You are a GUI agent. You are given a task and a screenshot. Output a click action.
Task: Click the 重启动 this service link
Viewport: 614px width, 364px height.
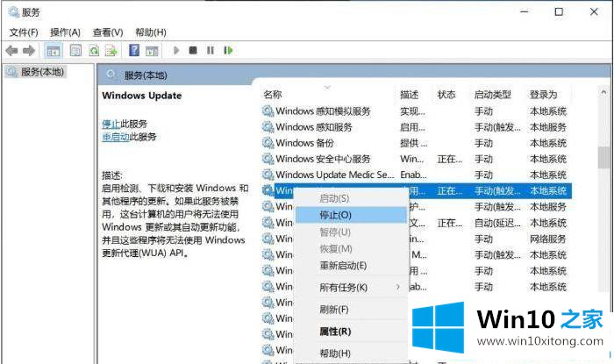click(116, 137)
